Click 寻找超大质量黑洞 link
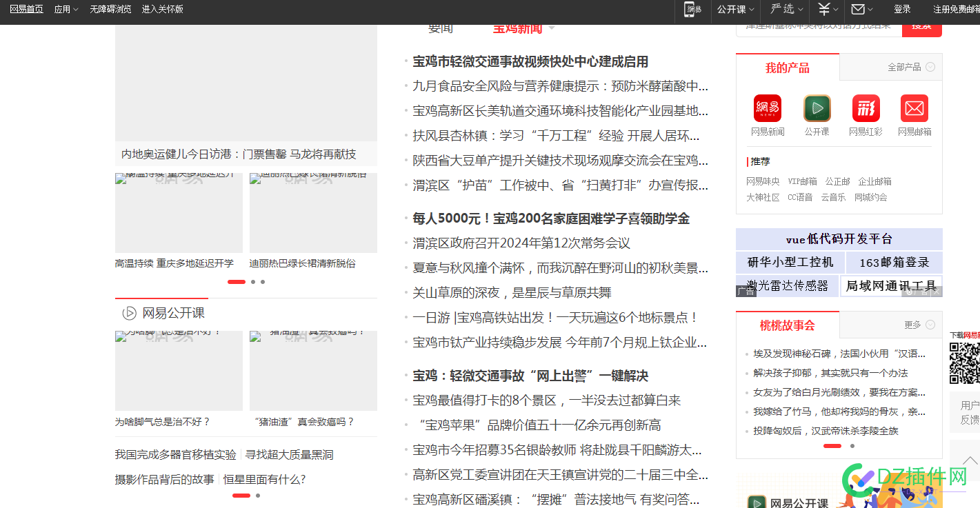The width and height of the screenshot is (980, 508). click(x=290, y=455)
